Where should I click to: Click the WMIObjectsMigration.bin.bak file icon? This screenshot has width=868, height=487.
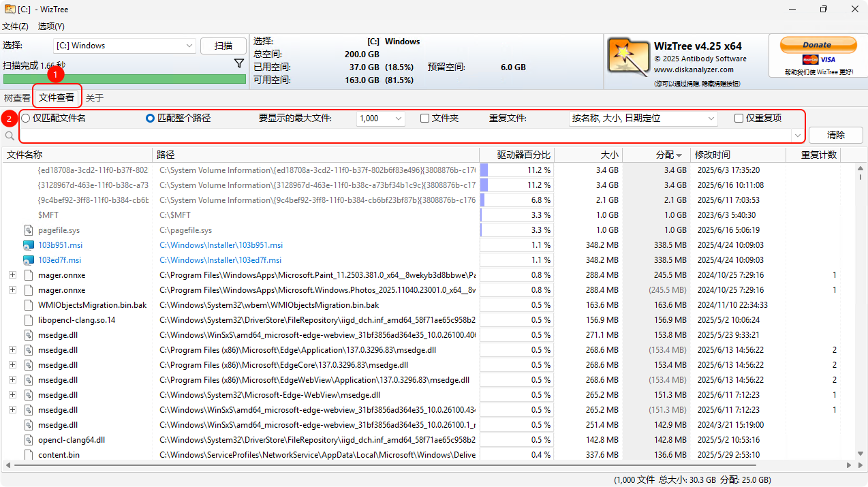tap(28, 305)
